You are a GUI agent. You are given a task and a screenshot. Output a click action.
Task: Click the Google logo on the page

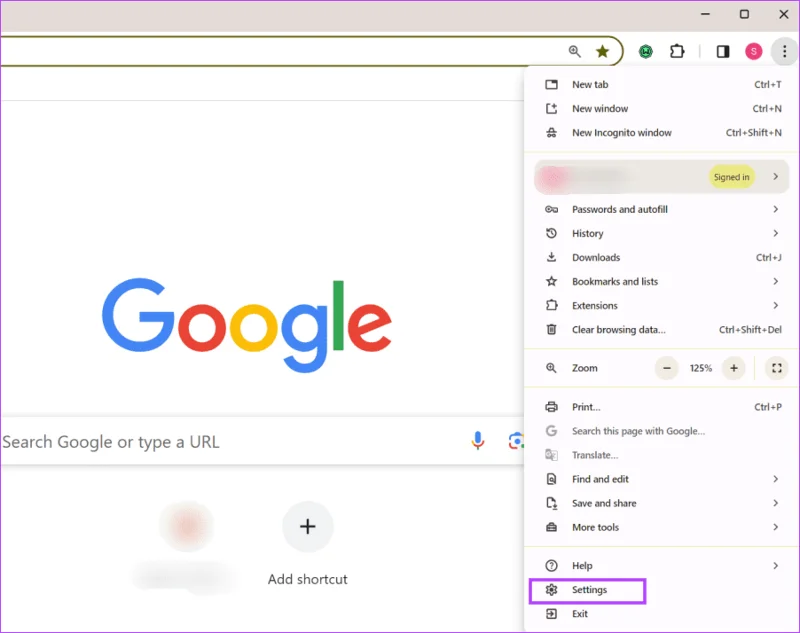(247, 324)
